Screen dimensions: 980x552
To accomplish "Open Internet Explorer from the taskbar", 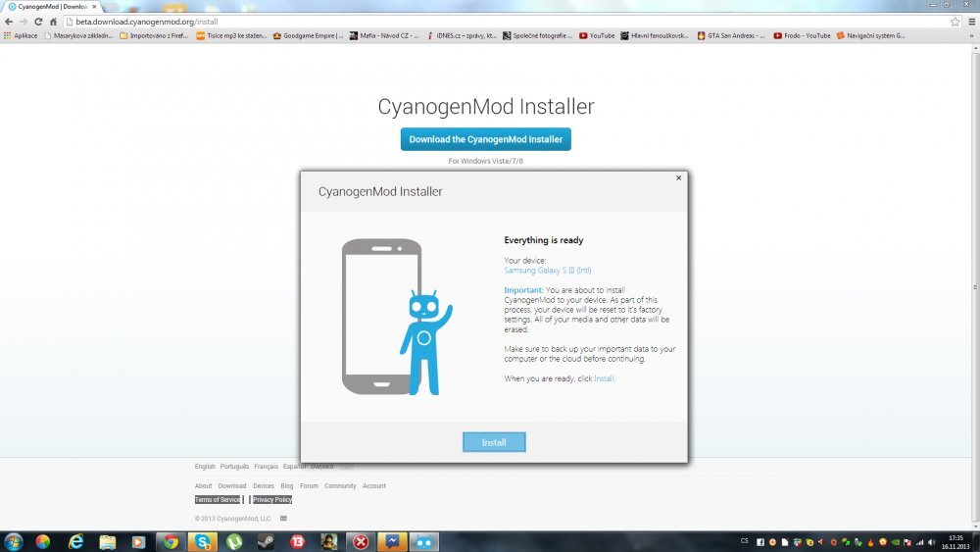I will [x=75, y=541].
